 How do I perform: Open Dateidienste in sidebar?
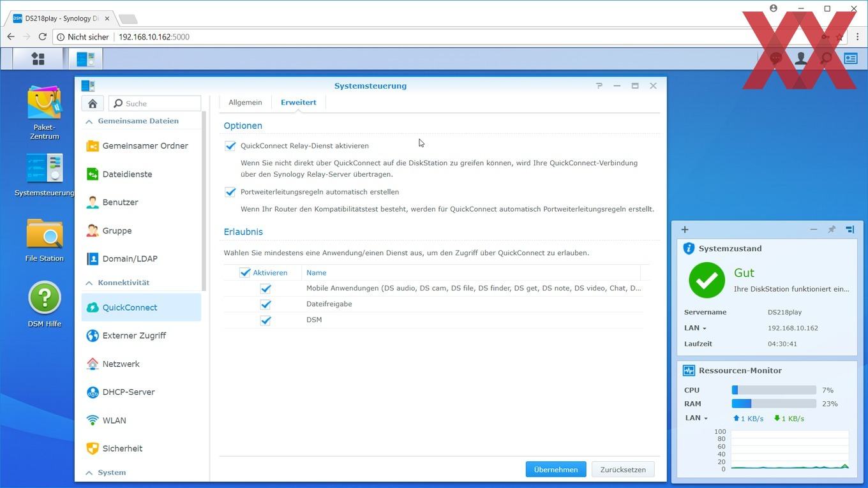click(x=141, y=174)
